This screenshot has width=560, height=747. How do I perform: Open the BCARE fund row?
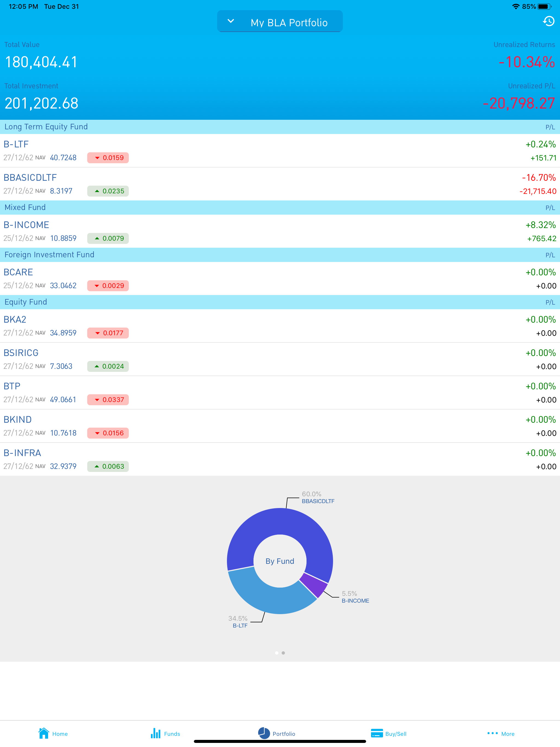(280, 279)
